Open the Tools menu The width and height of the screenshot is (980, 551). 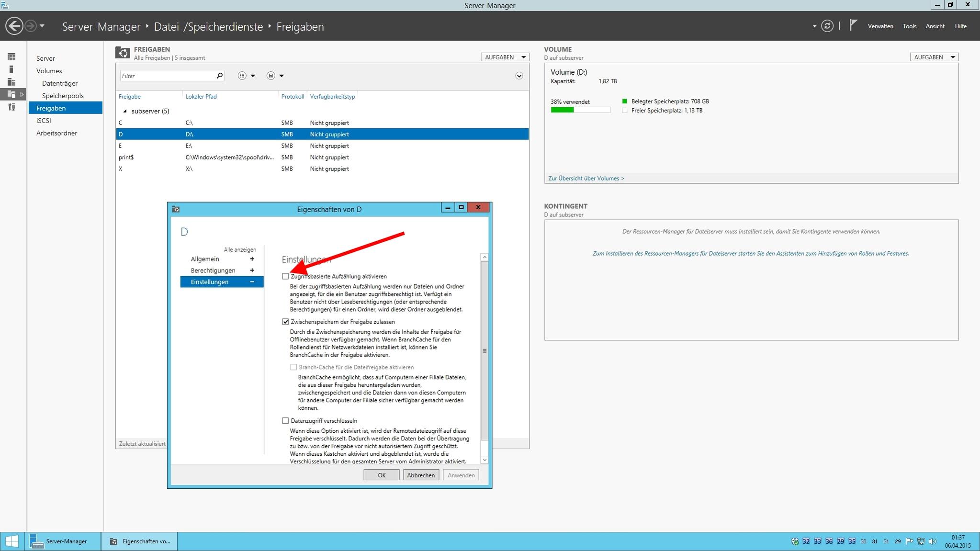[x=909, y=26]
